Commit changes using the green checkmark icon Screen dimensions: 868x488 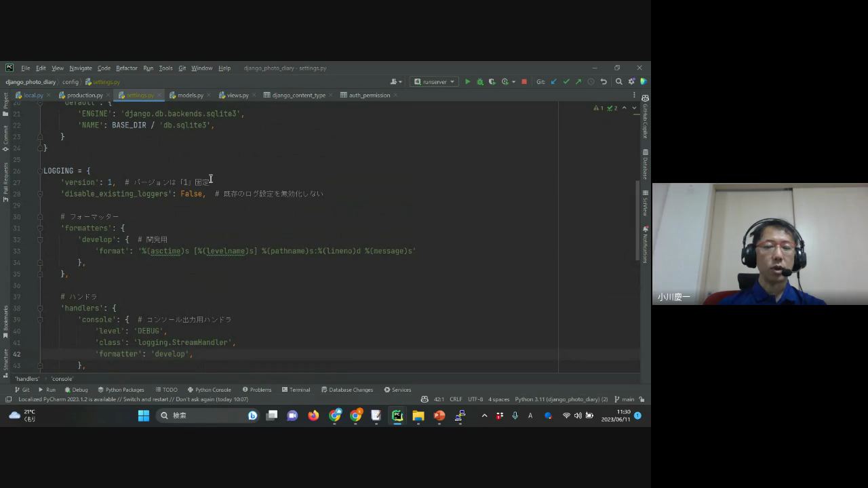(566, 82)
